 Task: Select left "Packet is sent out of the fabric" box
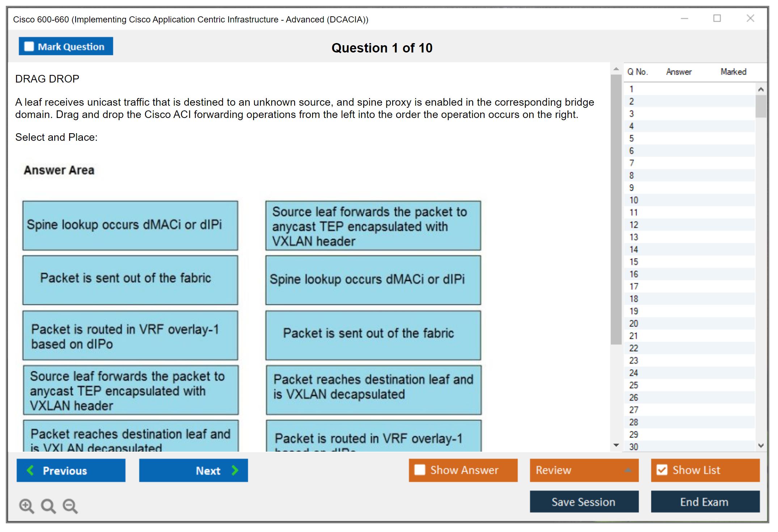pyautogui.click(x=130, y=280)
